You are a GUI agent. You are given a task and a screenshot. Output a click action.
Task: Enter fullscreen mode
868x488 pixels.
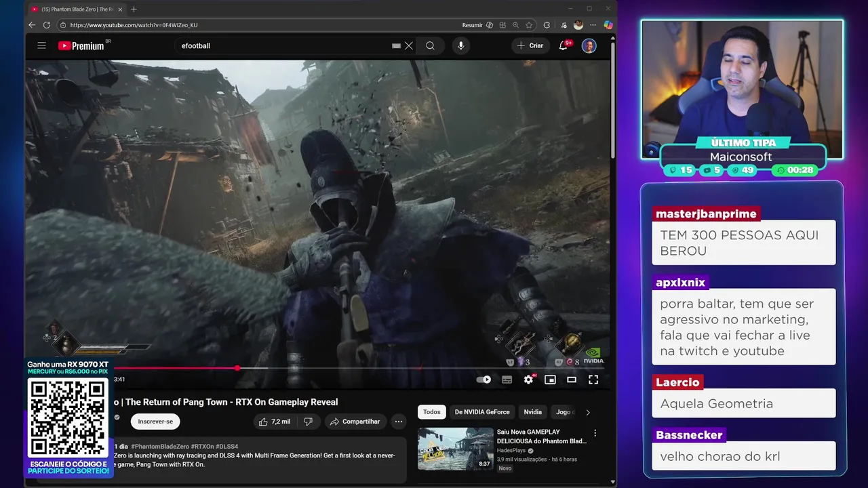coord(593,380)
